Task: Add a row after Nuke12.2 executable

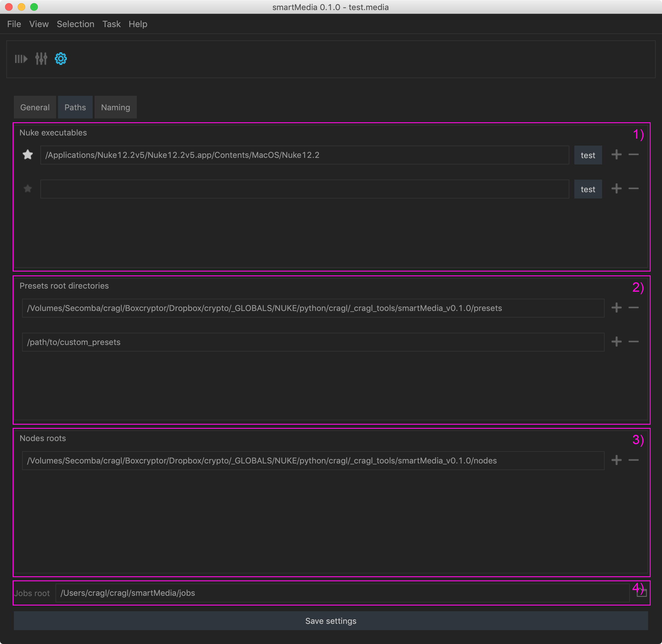Action: click(616, 155)
